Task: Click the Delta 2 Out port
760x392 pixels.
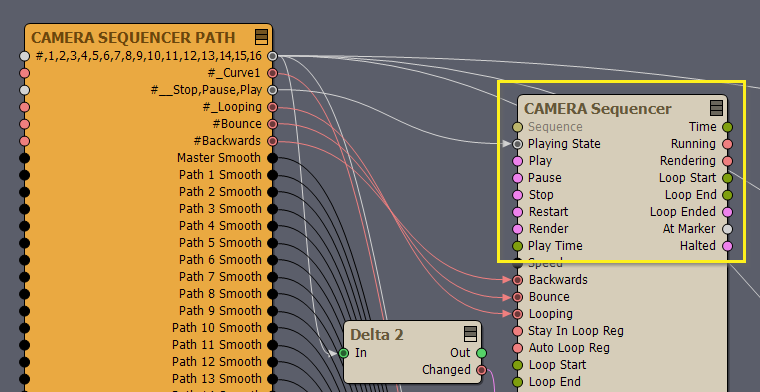Action: tap(481, 353)
